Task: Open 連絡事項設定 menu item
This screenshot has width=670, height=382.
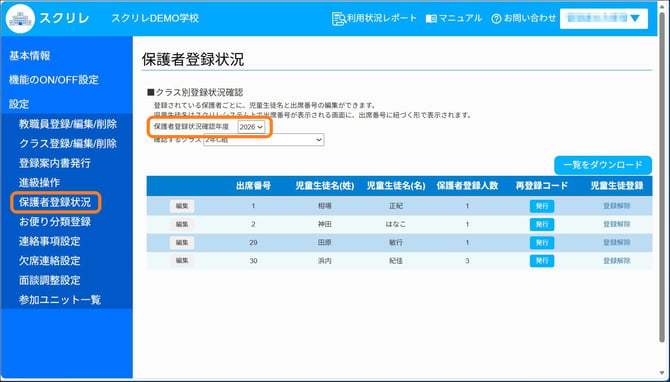Action: pos(50,241)
